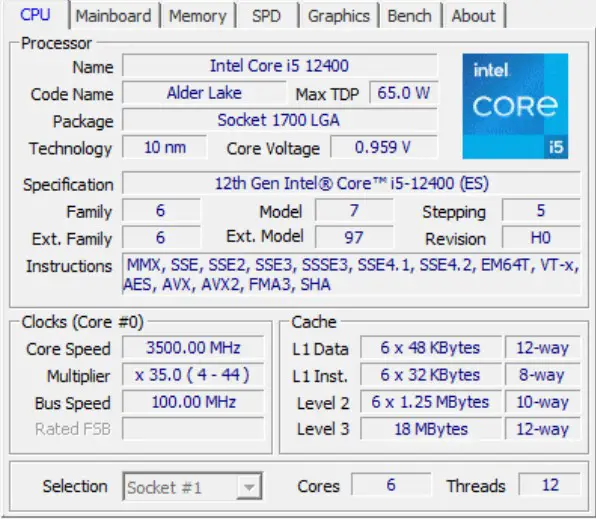Click the empty Rated FSB field
The width and height of the screenshot is (596, 519).
pyautogui.click(x=193, y=429)
